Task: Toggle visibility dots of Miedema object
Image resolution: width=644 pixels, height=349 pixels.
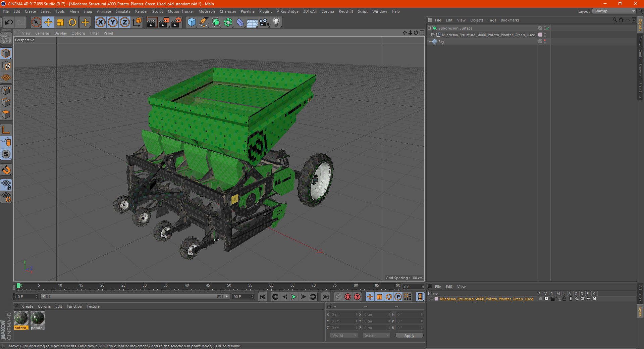Action: [x=545, y=35]
